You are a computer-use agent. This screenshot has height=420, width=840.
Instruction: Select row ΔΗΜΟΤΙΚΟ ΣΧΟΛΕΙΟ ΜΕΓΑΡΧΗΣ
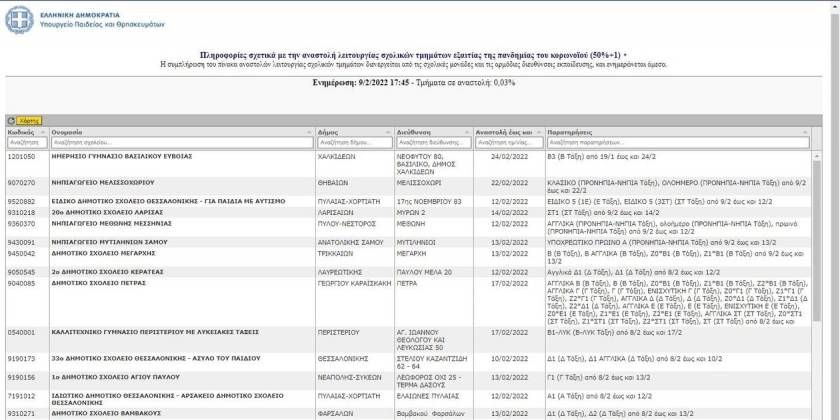click(408, 257)
